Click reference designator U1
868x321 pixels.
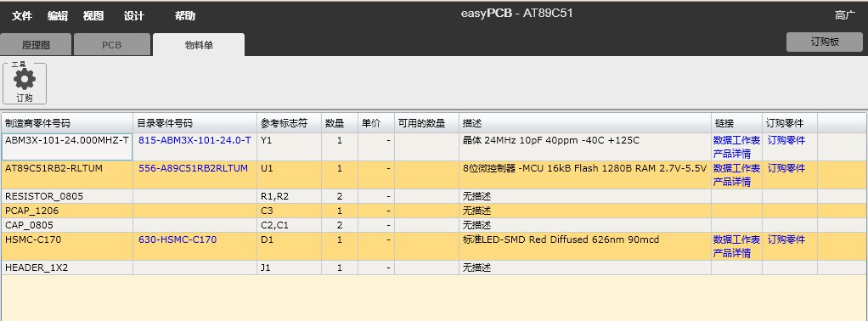[x=267, y=168]
